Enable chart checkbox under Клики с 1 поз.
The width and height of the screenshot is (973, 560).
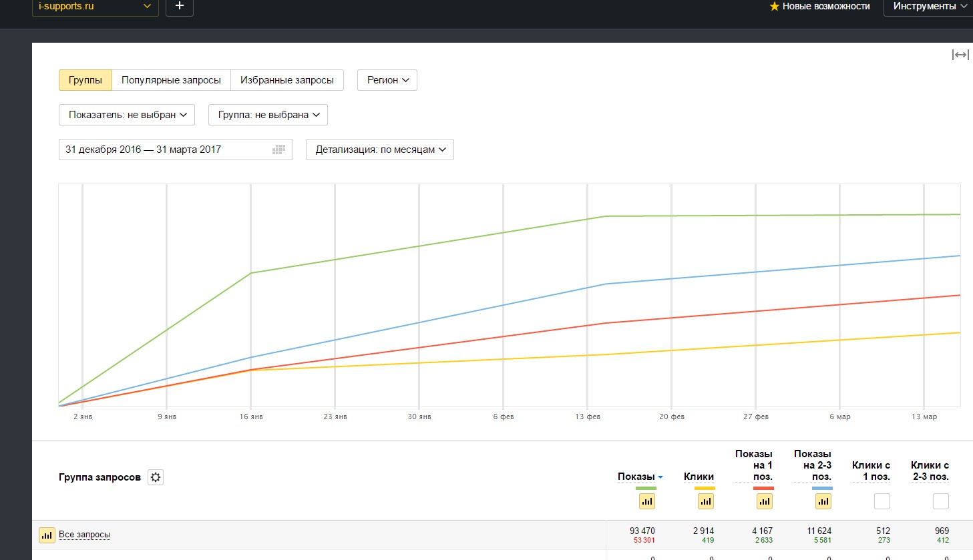882,501
